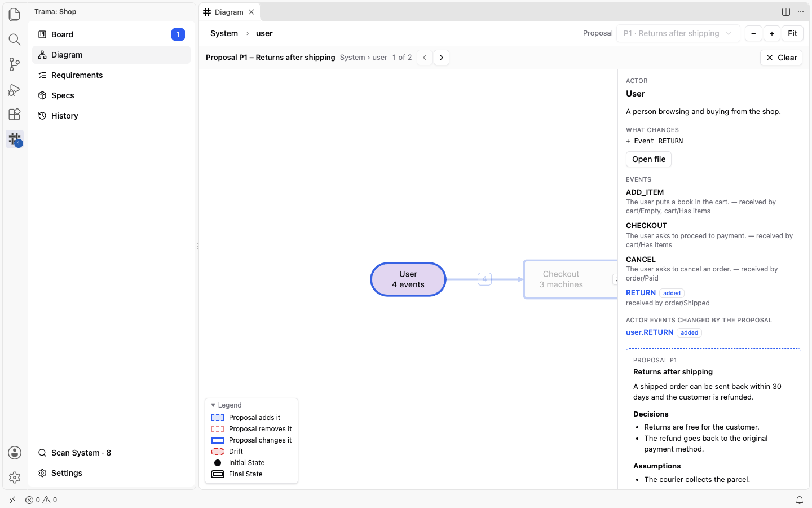Zoom out the diagram with minus button
This screenshot has width=812, height=508.
[753, 33]
